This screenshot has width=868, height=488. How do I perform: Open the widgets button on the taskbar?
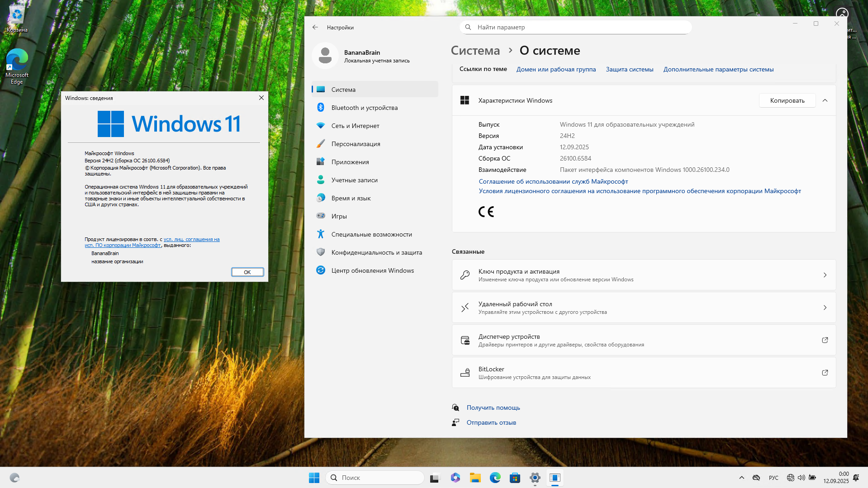(14, 478)
